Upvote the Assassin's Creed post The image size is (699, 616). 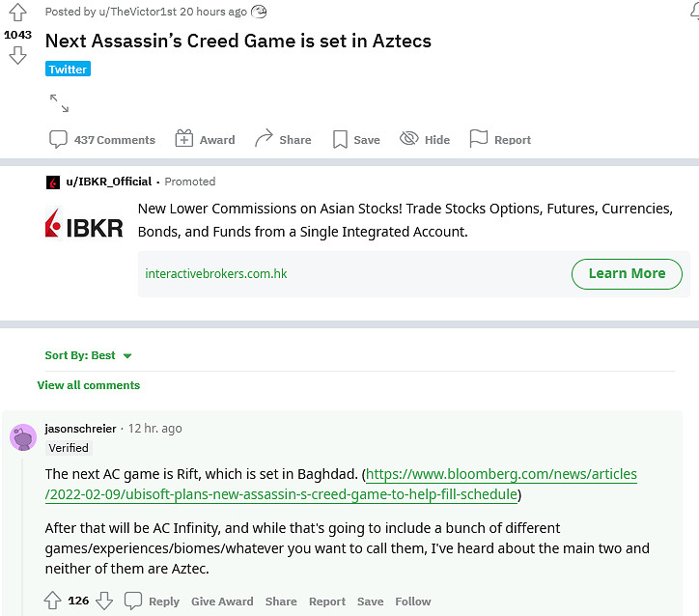pyautogui.click(x=17, y=12)
